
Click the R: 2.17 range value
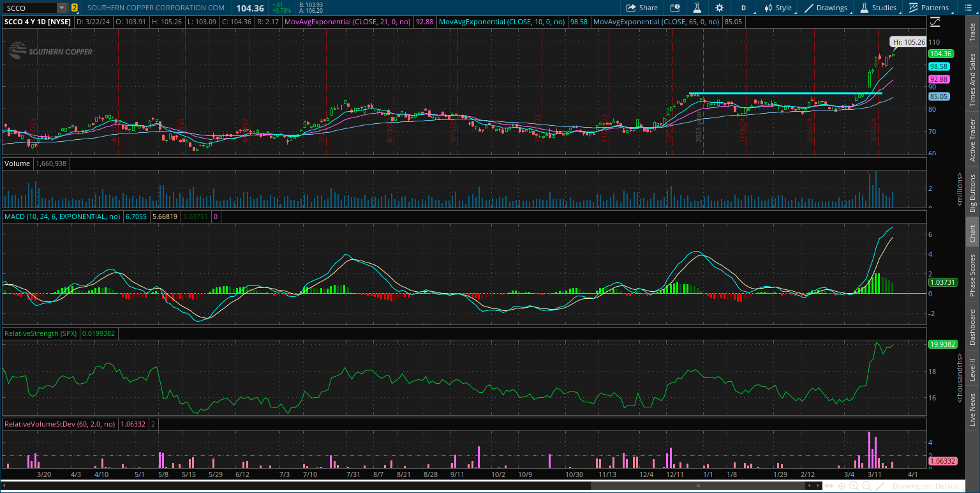tap(267, 22)
